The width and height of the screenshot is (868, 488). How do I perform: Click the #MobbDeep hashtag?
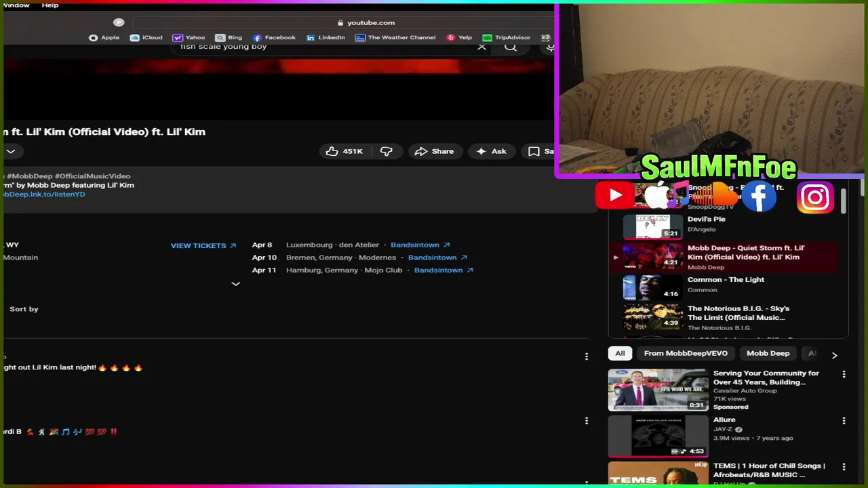(x=31, y=176)
